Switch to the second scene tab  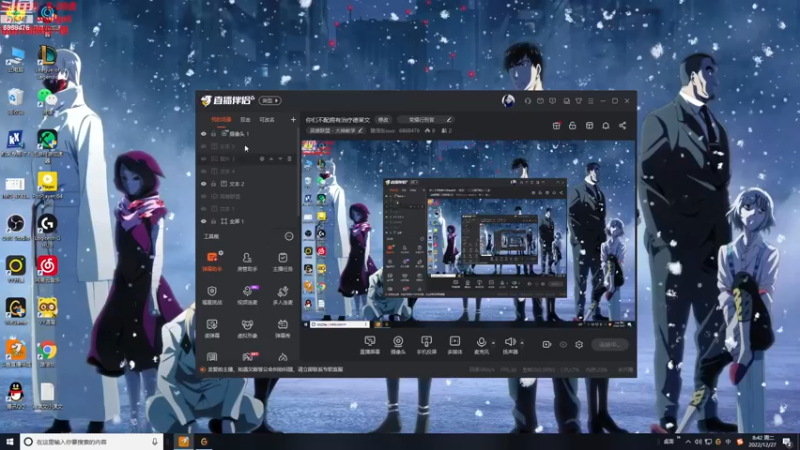pos(245,120)
